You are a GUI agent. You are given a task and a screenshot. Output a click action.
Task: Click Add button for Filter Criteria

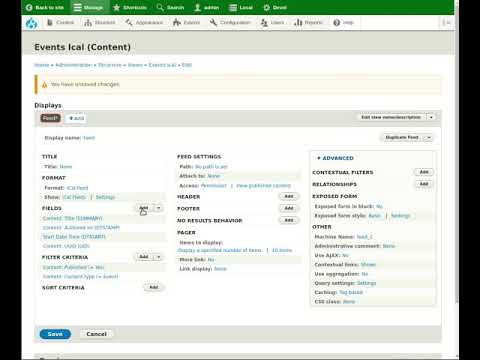point(144,257)
